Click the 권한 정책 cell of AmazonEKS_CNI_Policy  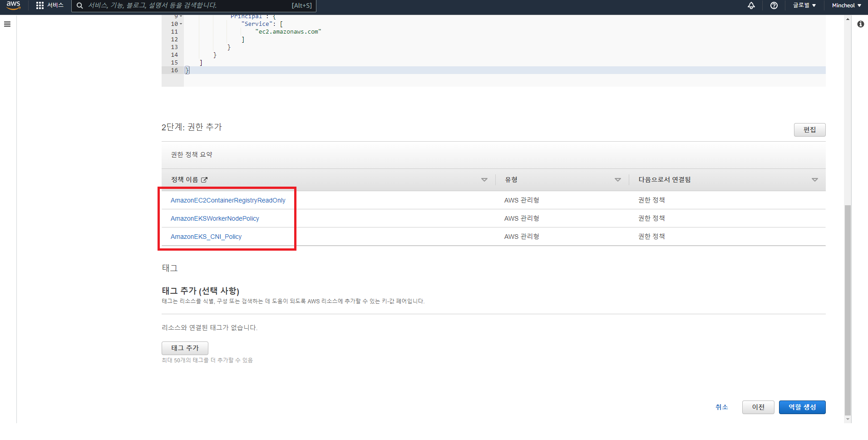[x=651, y=237]
